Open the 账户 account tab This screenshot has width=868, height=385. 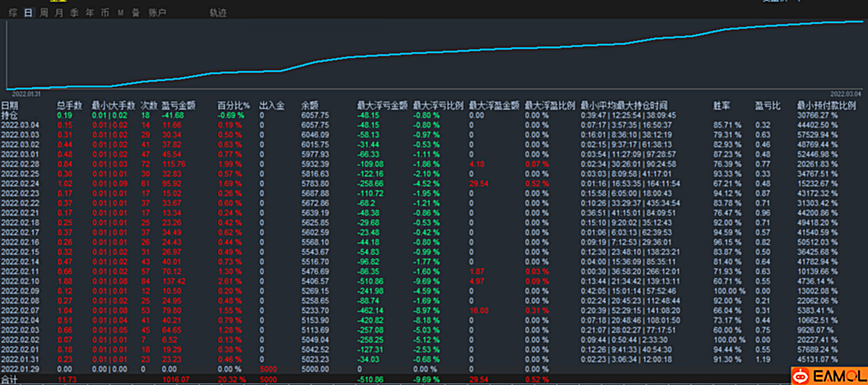[157, 13]
